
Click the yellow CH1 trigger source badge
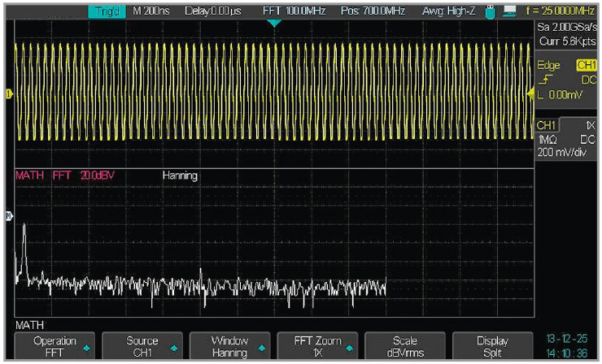click(x=586, y=64)
